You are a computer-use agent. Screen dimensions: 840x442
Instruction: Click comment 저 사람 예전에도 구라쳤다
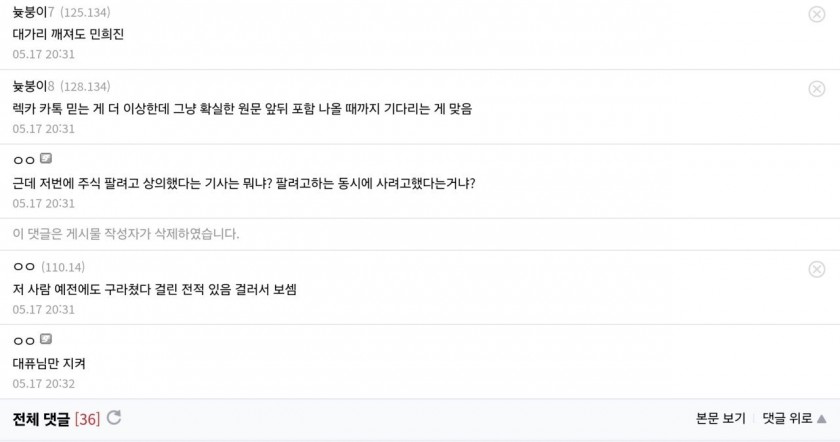click(x=154, y=289)
